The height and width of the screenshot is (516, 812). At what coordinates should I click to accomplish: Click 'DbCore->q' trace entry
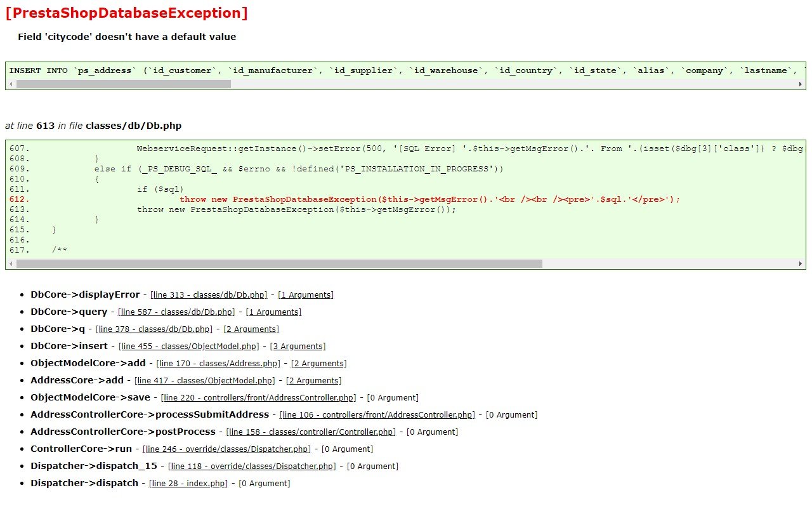pyautogui.click(x=58, y=329)
